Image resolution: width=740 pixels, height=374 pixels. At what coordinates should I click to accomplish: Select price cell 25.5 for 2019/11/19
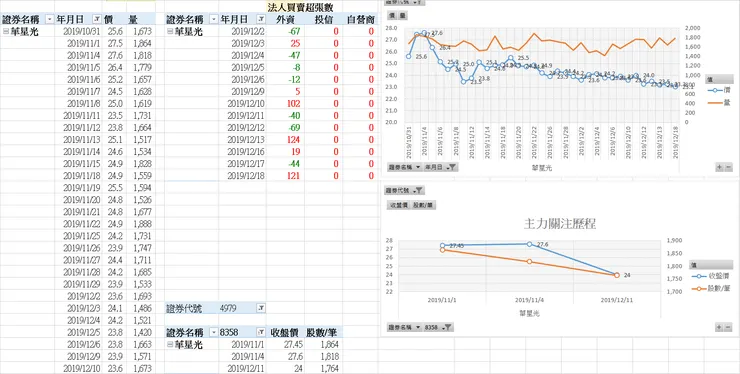coord(115,188)
